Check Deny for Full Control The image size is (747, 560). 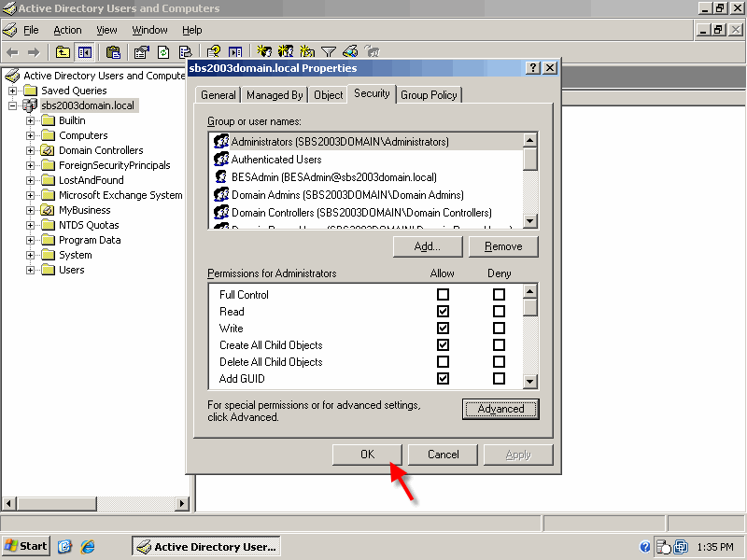(499, 295)
